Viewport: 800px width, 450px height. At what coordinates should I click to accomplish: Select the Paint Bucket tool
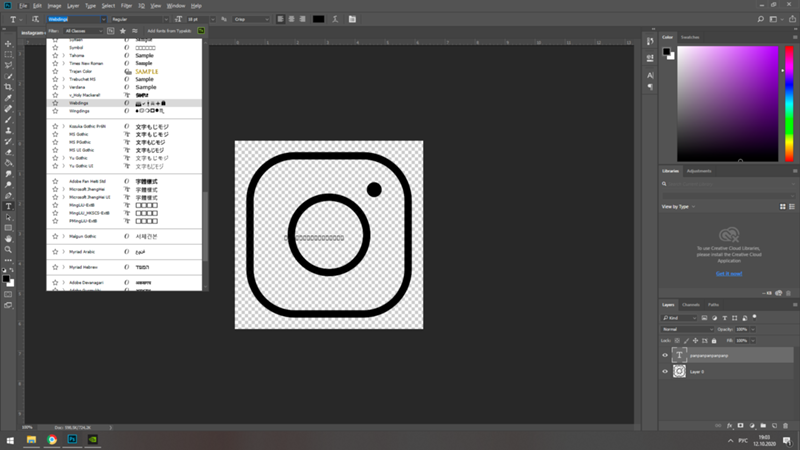click(8, 163)
